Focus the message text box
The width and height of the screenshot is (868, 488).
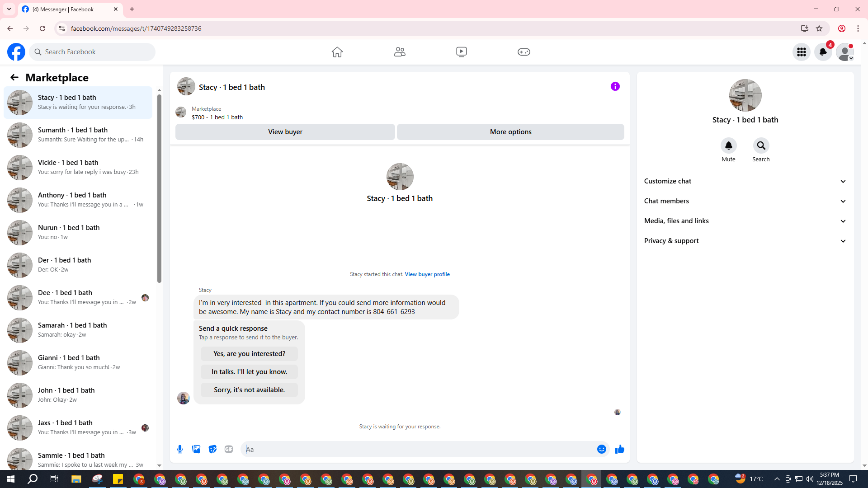click(x=418, y=449)
